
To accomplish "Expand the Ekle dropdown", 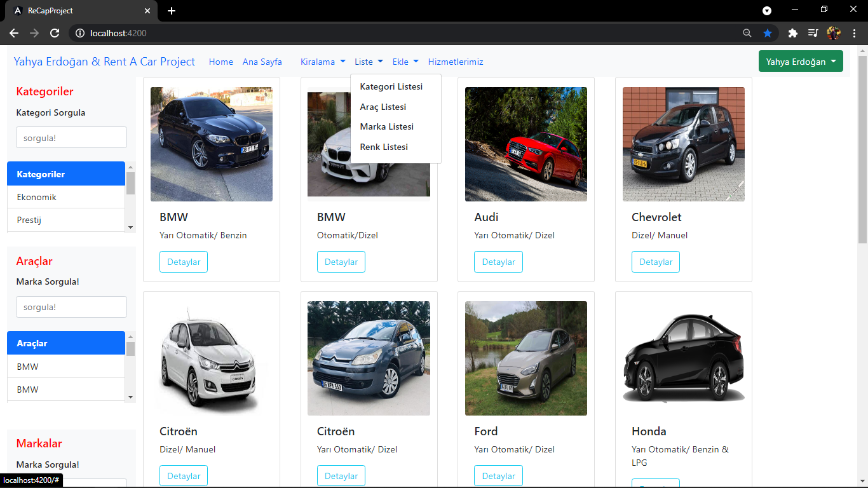I will pyautogui.click(x=405, y=62).
